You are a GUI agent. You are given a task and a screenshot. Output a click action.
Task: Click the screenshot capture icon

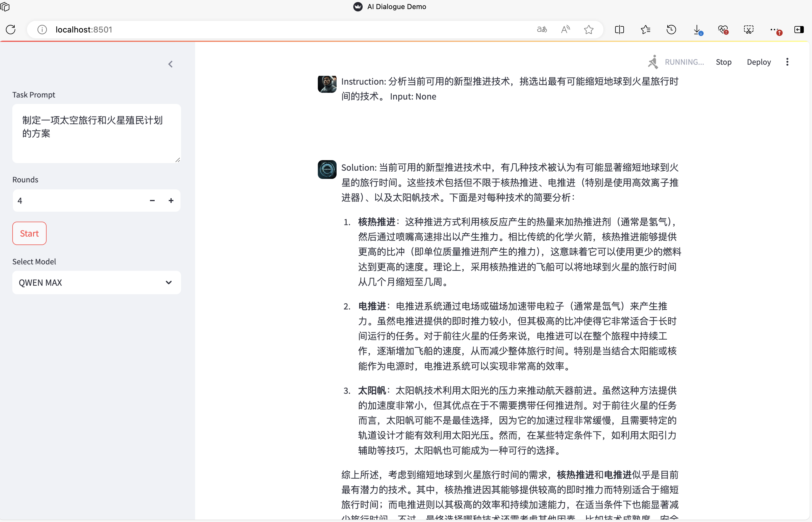[x=748, y=30]
